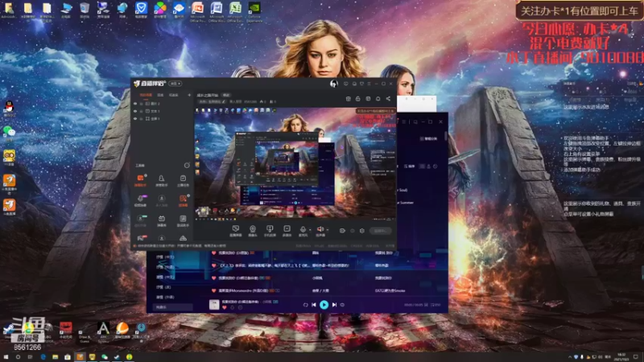
Task: Unlike the first visible song via its heart
Action: pyautogui.click(x=213, y=253)
